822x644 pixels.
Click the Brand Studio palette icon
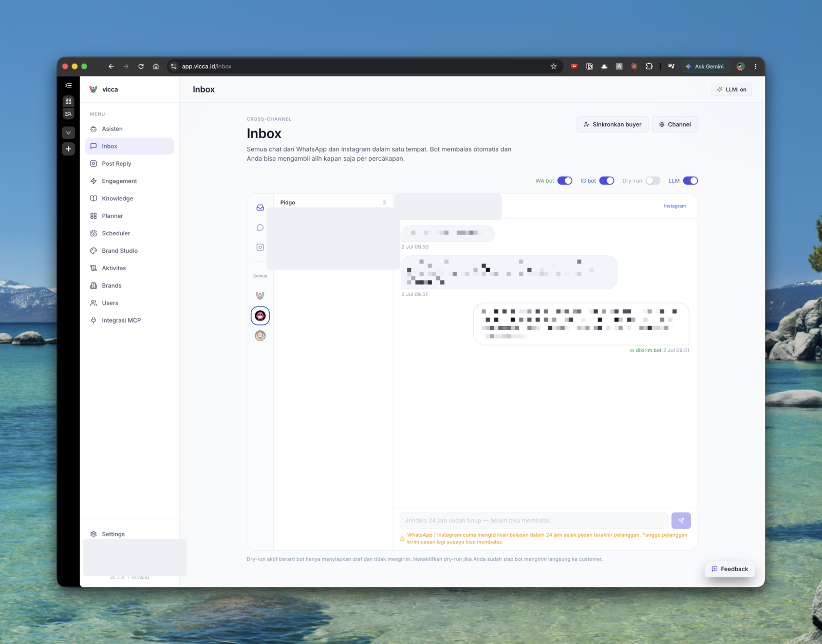coord(94,251)
